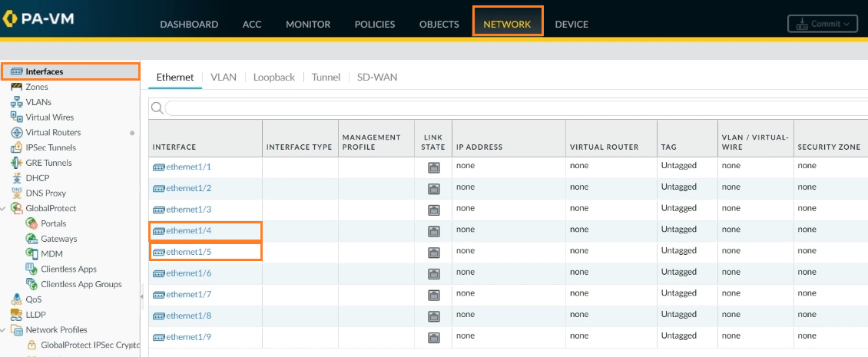
Task: Open the ethernet1/3 interface link
Action: [189, 210]
